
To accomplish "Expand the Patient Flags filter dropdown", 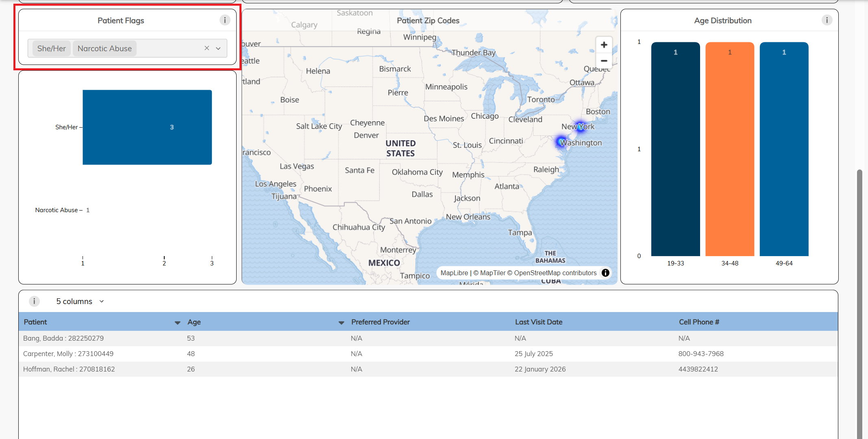I will [x=218, y=48].
